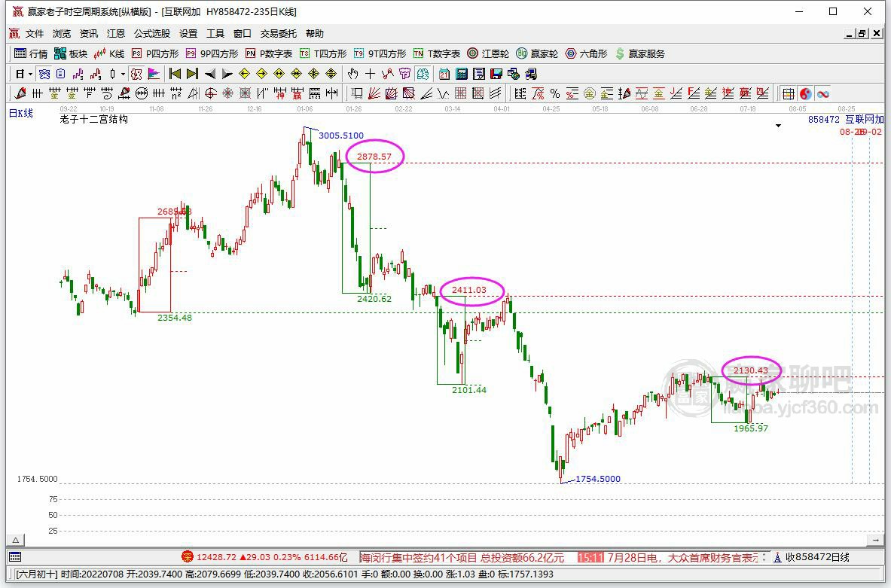Open the 帮助 menu
891x588 pixels.
click(x=314, y=34)
